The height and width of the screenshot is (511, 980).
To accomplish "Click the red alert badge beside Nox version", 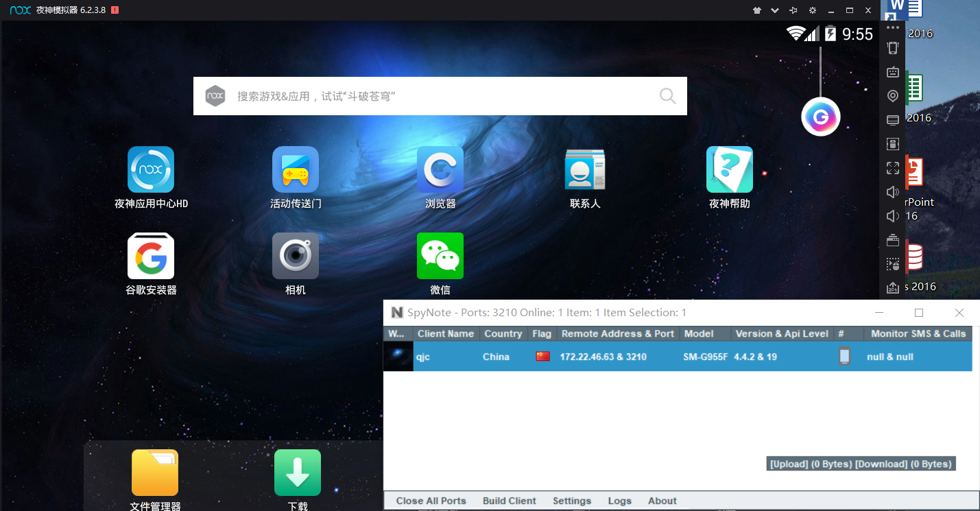I will point(115,10).
